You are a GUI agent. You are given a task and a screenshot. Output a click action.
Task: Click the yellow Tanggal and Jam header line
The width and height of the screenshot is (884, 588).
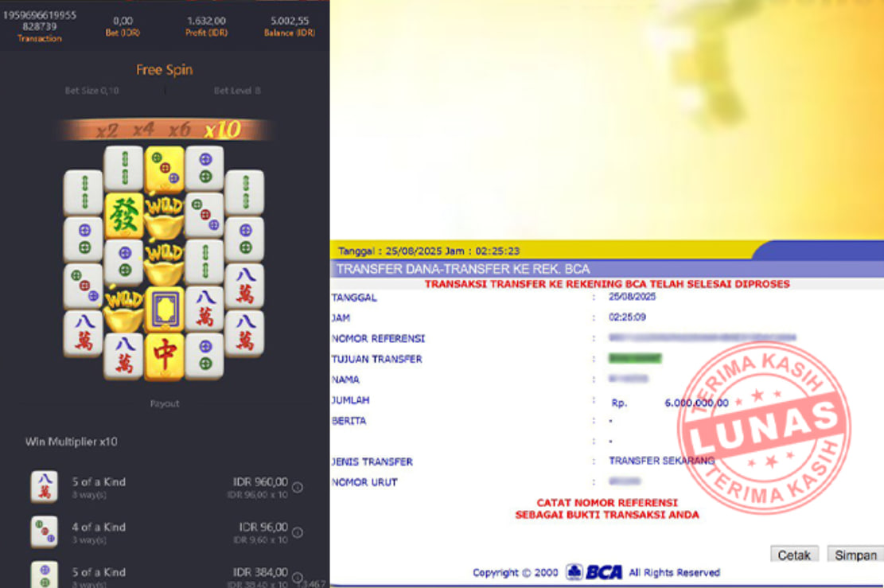coord(429,251)
